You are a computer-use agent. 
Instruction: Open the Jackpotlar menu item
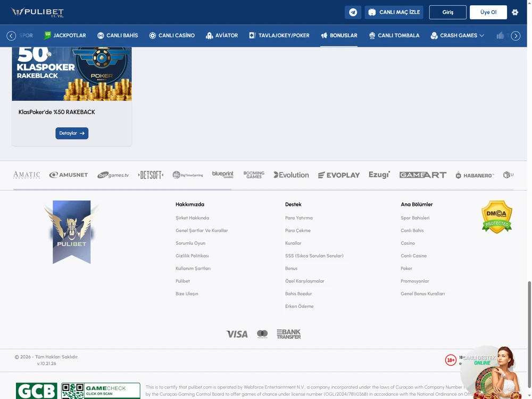[65, 36]
